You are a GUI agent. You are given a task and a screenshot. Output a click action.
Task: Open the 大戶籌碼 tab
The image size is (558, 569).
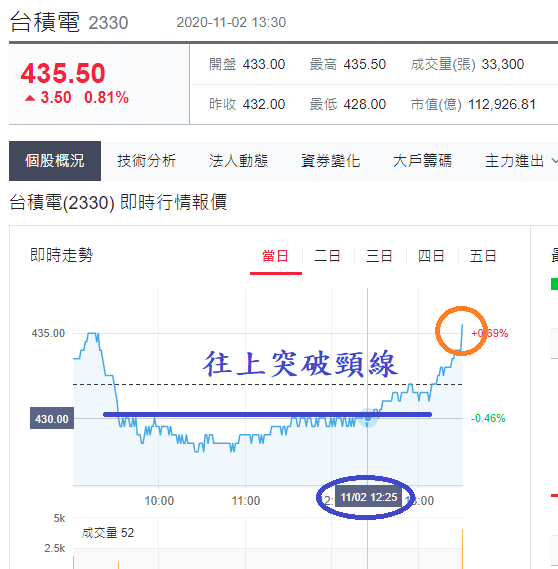[x=422, y=161]
